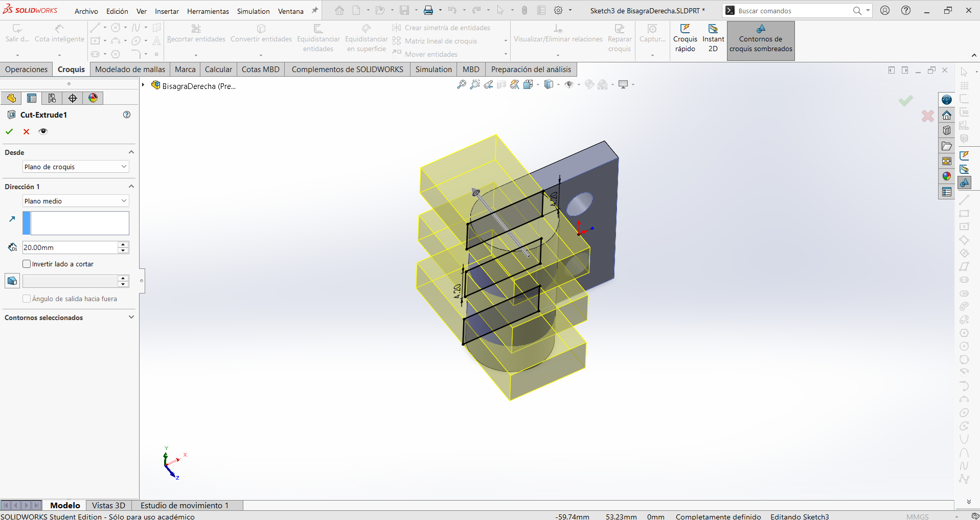Open SOLIDWORKS Resources task pane globe icon
The height and width of the screenshot is (520, 980).
(947, 100)
